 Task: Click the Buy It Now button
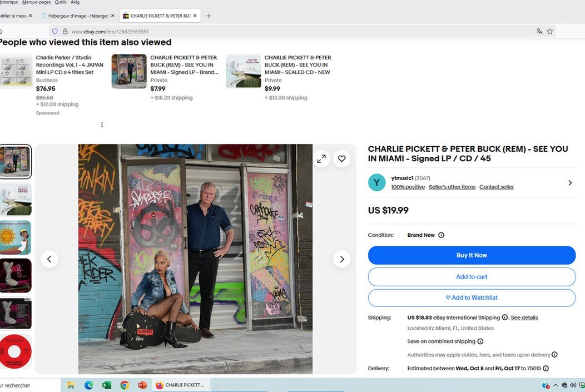(472, 255)
